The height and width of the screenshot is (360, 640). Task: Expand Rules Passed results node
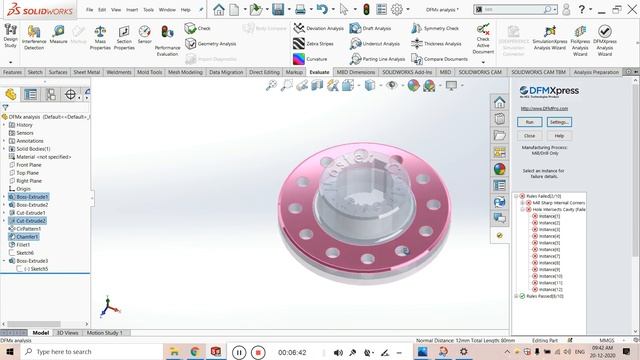(516, 296)
